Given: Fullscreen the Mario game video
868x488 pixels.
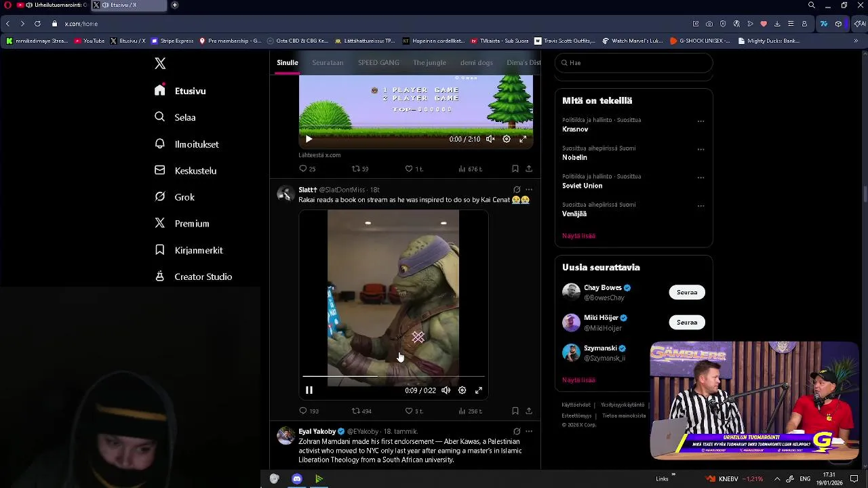Looking at the screenshot, I should click(x=523, y=139).
